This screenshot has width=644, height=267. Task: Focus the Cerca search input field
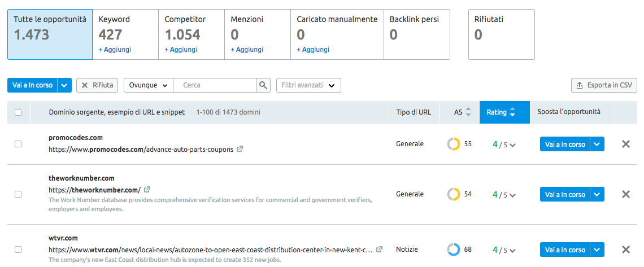tap(215, 85)
